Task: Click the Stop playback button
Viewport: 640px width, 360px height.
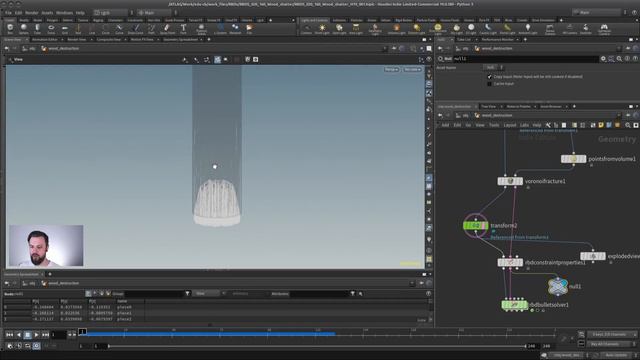Action: [27, 335]
